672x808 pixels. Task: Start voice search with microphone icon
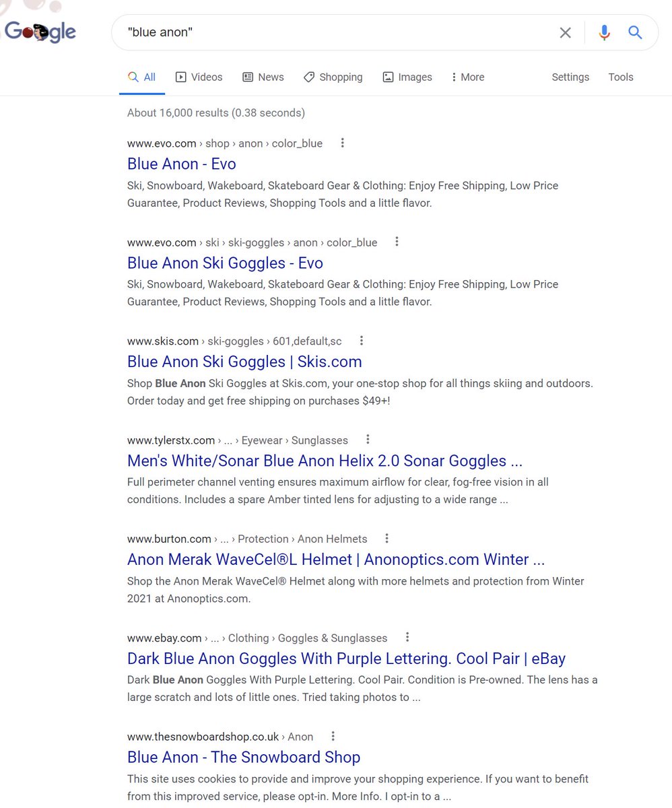coord(604,32)
